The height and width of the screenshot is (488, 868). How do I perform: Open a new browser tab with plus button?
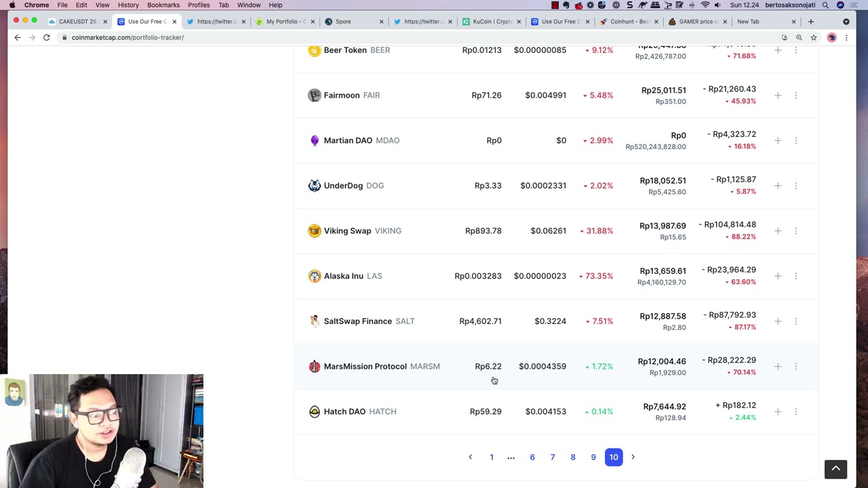click(810, 22)
